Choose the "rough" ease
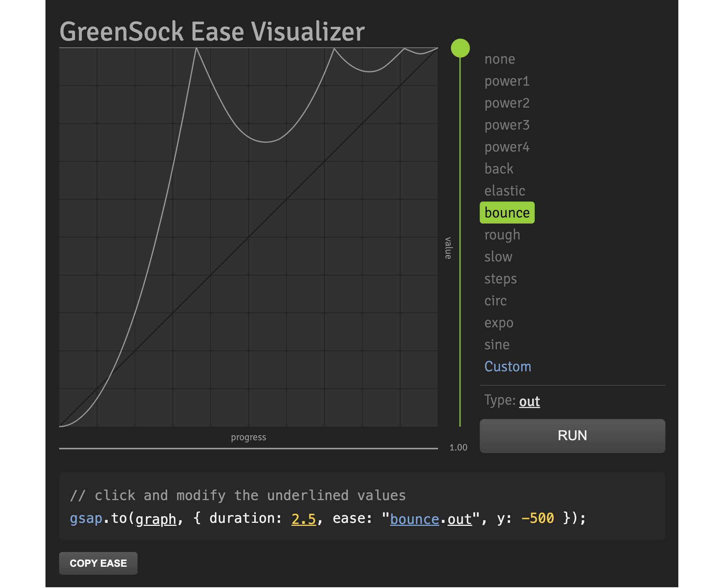This screenshot has width=720, height=588. coord(502,235)
